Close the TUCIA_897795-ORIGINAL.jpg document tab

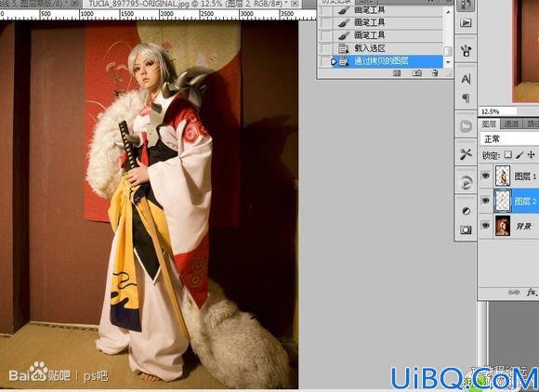coord(295,4)
